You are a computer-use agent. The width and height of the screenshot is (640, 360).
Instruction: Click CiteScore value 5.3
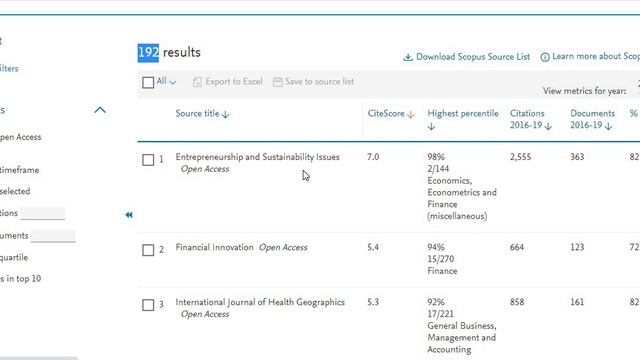(x=373, y=302)
